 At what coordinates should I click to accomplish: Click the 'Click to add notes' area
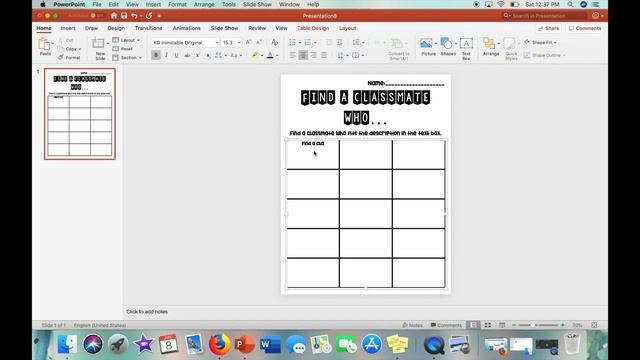click(147, 311)
